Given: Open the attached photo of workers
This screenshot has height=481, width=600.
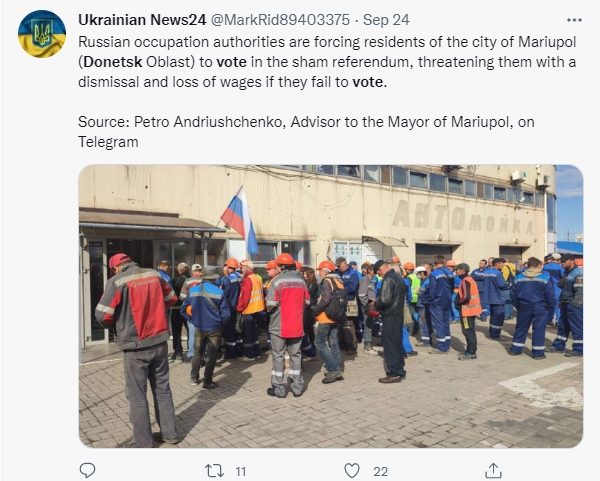Looking at the screenshot, I should click(x=331, y=306).
